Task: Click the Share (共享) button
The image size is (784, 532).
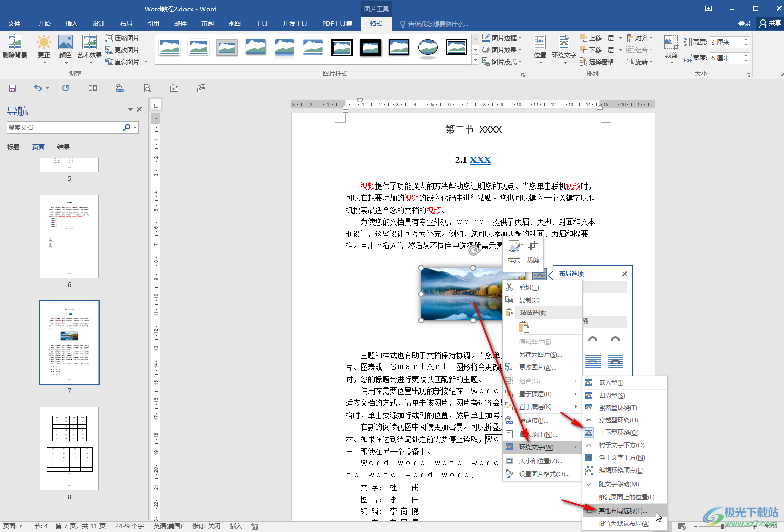Action: pyautogui.click(x=770, y=23)
